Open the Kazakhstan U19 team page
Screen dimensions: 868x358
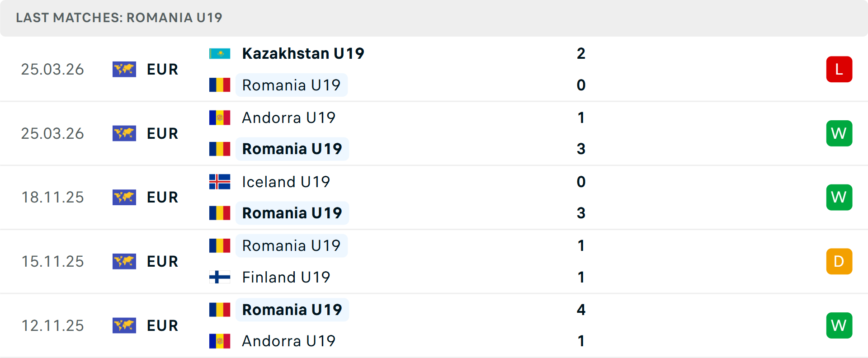click(x=303, y=53)
